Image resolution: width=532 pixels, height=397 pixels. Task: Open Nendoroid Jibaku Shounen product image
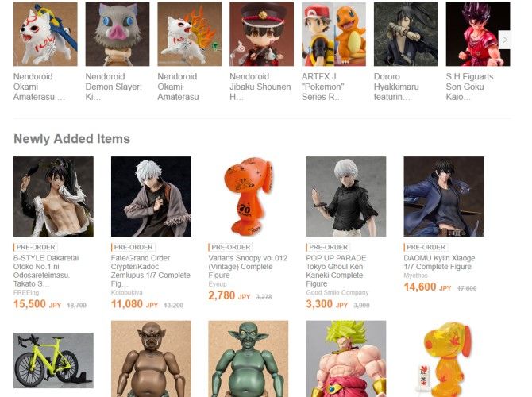(x=261, y=34)
